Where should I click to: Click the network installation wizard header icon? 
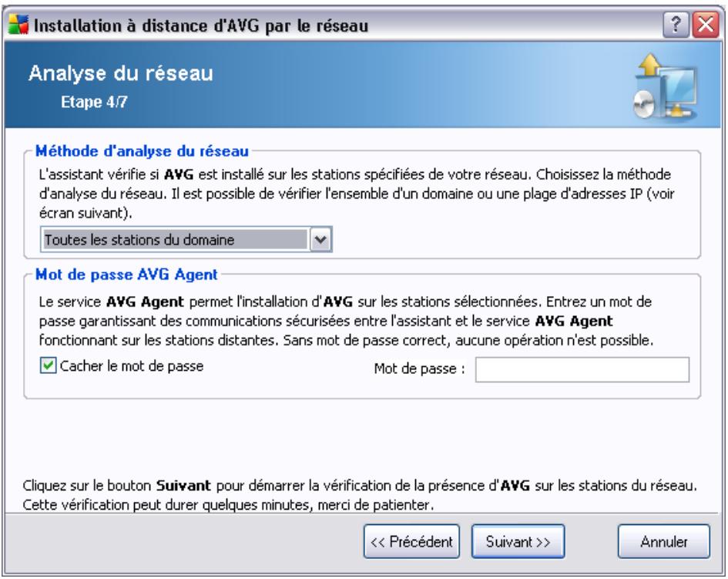click(x=665, y=86)
